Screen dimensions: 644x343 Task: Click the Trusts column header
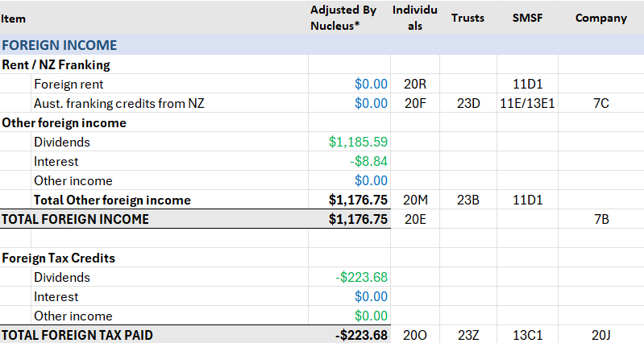[x=467, y=18]
